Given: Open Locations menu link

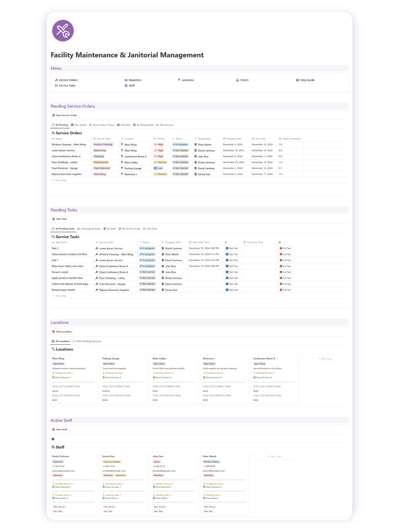Looking at the screenshot, I should [x=186, y=80].
